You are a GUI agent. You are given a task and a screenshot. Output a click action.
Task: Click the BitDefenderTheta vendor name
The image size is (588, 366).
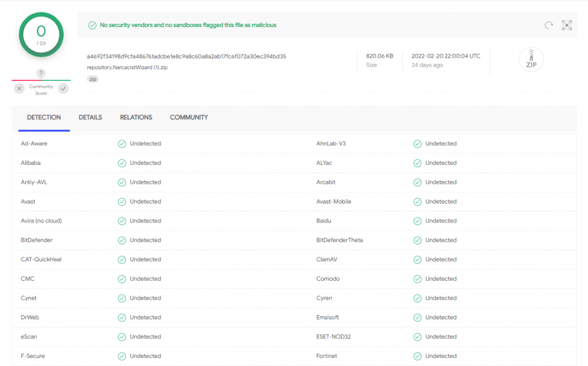point(340,240)
